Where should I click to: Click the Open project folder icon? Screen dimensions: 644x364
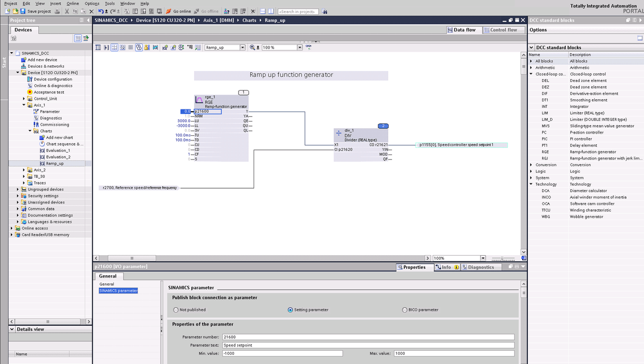pos(15,11)
